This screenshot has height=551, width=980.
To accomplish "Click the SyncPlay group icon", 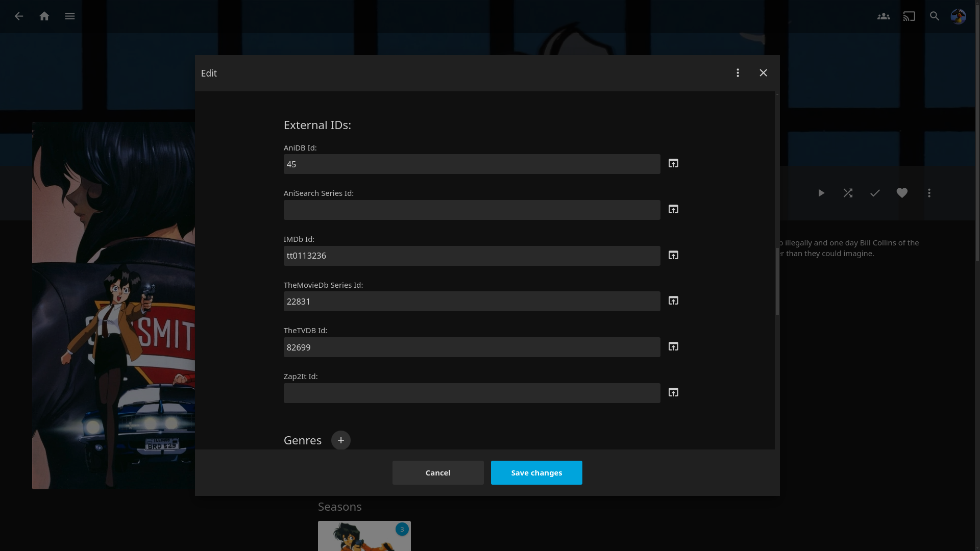I will point(884,16).
